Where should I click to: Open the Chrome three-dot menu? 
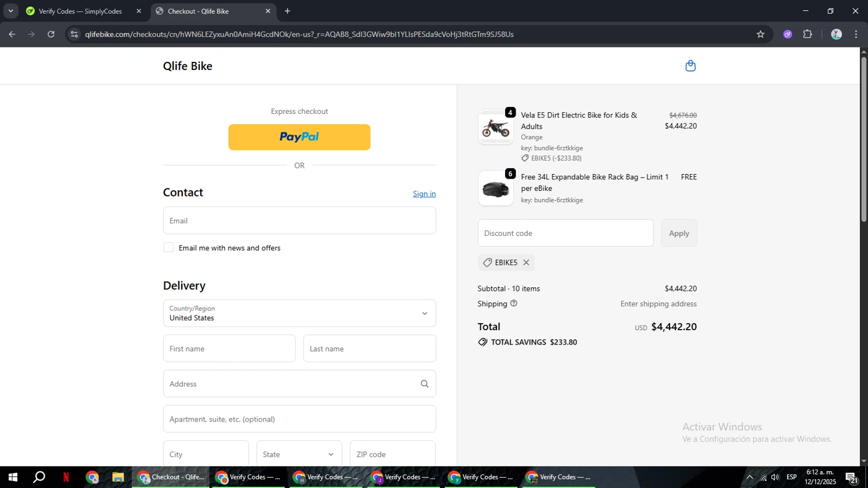tap(856, 34)
